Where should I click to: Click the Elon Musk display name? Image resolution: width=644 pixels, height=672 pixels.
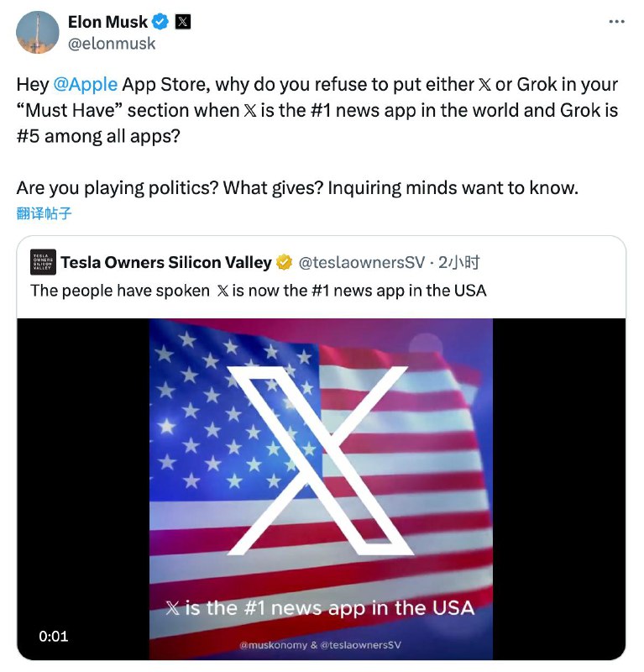pos(107,22)
